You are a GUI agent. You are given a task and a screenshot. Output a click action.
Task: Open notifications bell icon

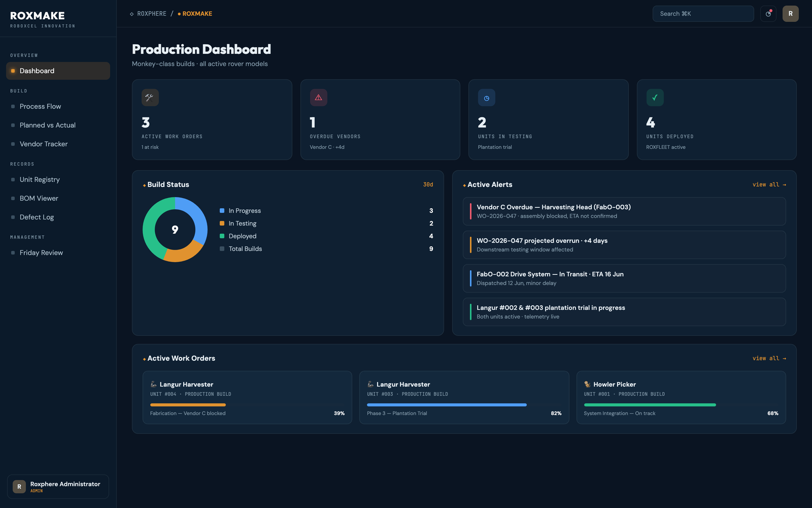(x=768, y=14)
